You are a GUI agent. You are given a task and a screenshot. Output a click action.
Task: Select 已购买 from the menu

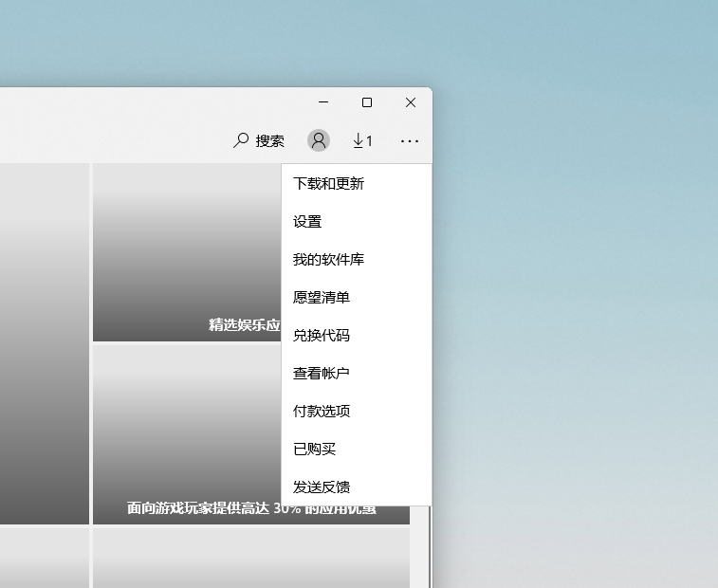pos(357,450)
